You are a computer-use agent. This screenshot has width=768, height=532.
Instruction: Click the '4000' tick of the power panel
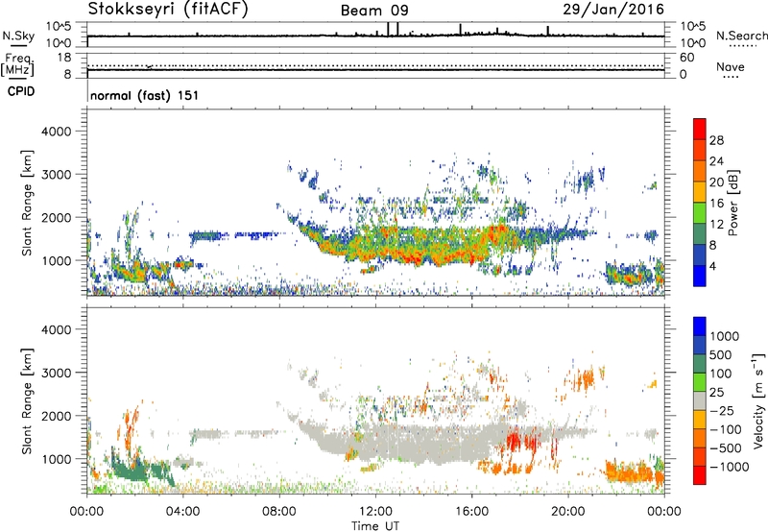pos(57,132)
